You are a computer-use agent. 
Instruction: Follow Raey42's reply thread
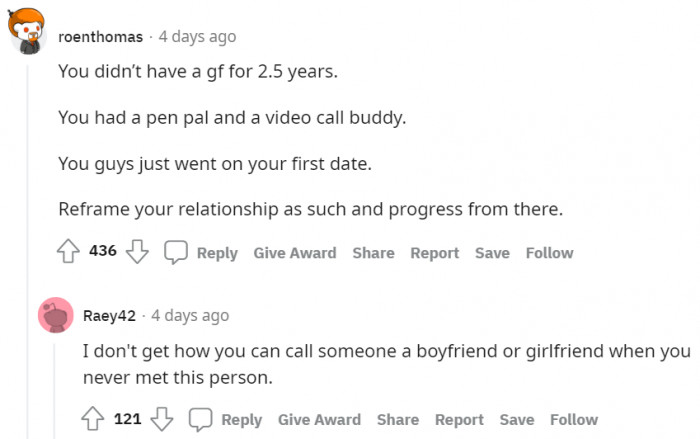click(x=574, y=419)
